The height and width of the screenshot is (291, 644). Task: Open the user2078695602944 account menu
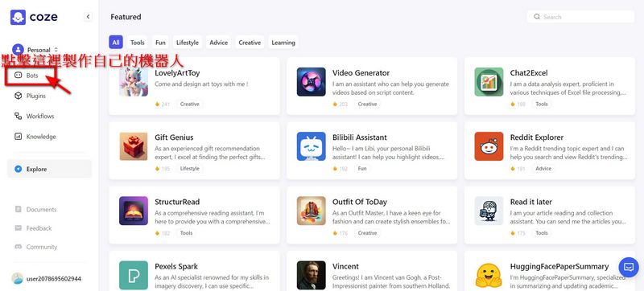tap(46, 279)
